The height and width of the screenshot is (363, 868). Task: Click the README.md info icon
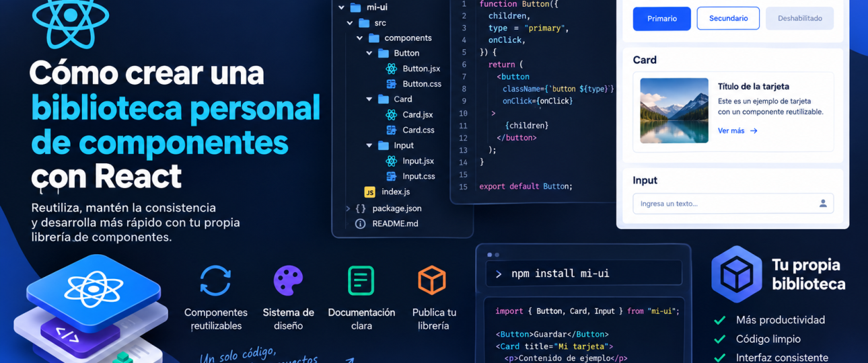click(x=361, y=224)
